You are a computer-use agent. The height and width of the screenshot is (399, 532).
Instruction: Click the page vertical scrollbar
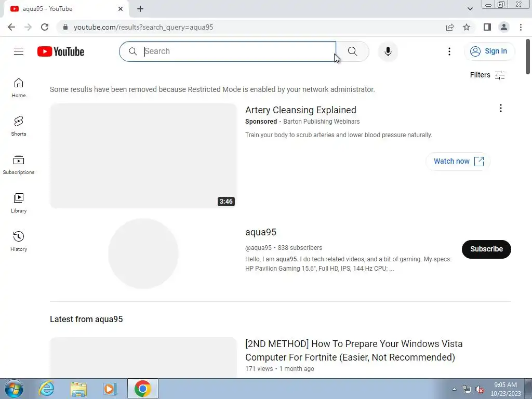pyautogui.click(x=528, y=57)
